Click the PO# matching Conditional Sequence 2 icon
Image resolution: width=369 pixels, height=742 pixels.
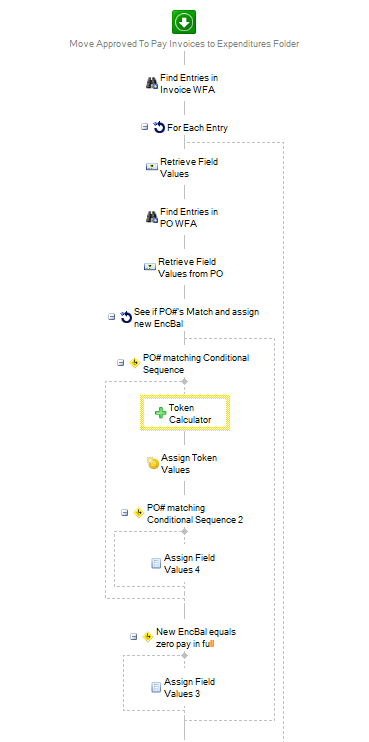point(139,513)
